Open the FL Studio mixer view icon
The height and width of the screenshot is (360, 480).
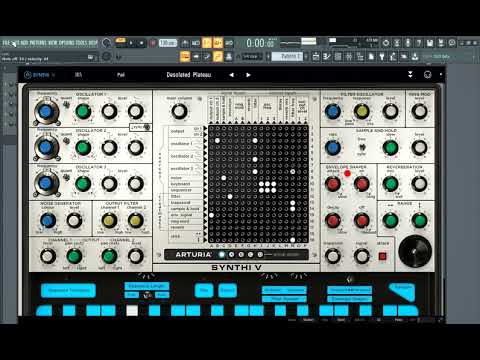tap(349, 56)
